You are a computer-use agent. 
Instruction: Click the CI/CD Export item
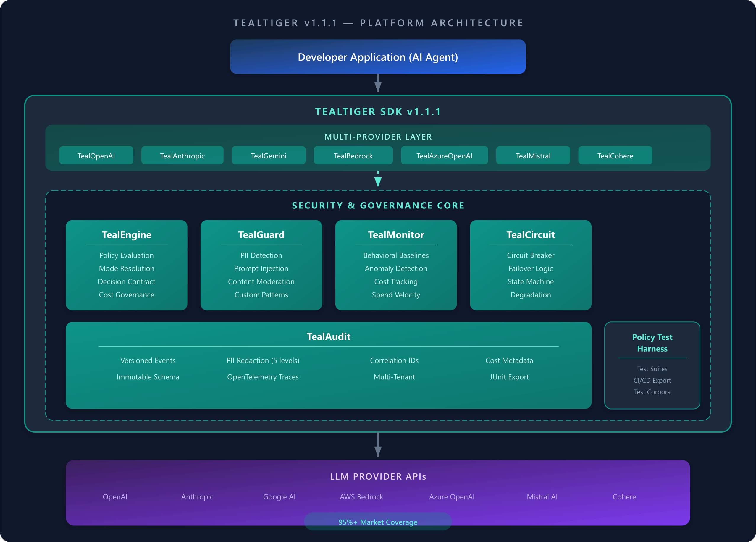click(652, 380)
